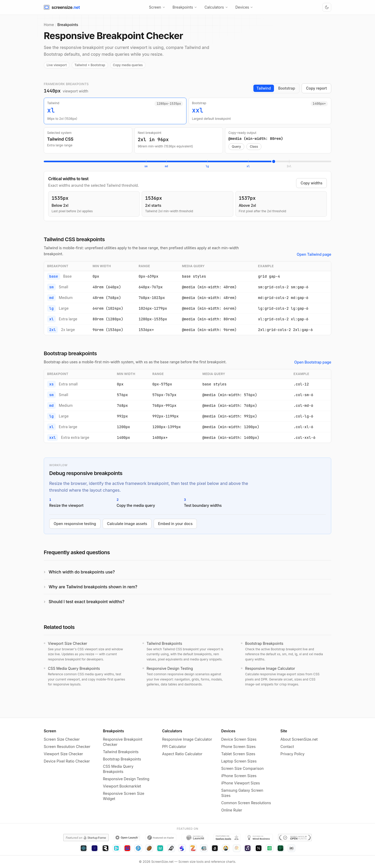Click the sm marker on breakpoint slider
Viewport: 375px width, 868px height.
pyautogui.click(x=146, y=166)
